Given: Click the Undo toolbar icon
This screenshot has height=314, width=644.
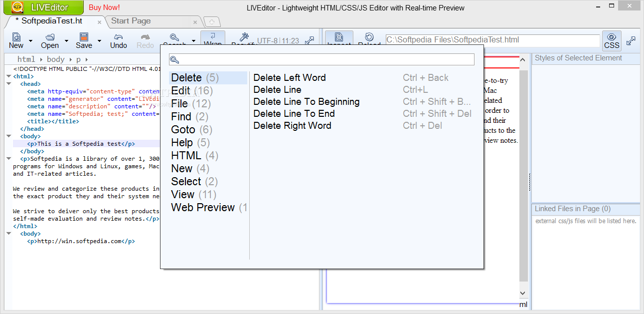Looking at the screenshot, I should [119, 37].
